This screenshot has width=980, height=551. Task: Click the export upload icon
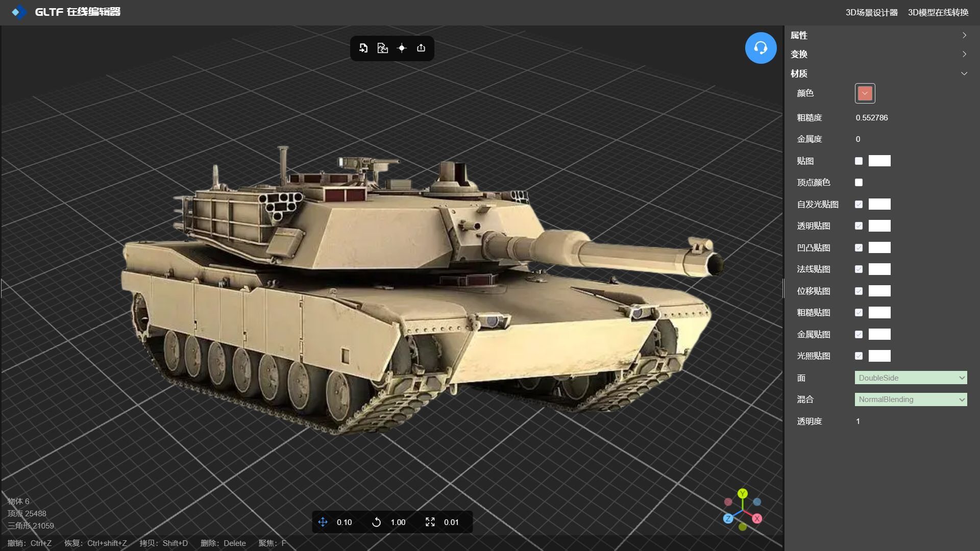point(421,48)
